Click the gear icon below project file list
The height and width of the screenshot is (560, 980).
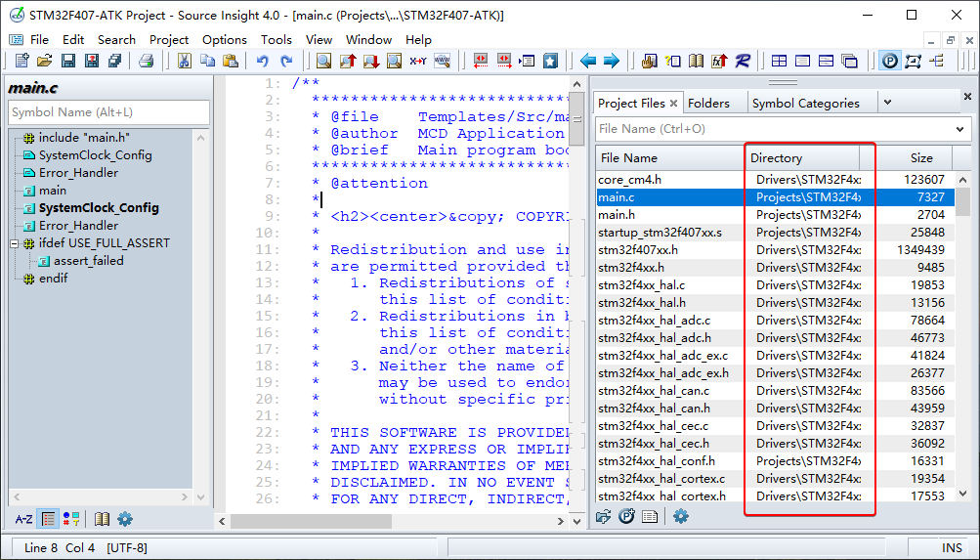click(x=681, y=517)
